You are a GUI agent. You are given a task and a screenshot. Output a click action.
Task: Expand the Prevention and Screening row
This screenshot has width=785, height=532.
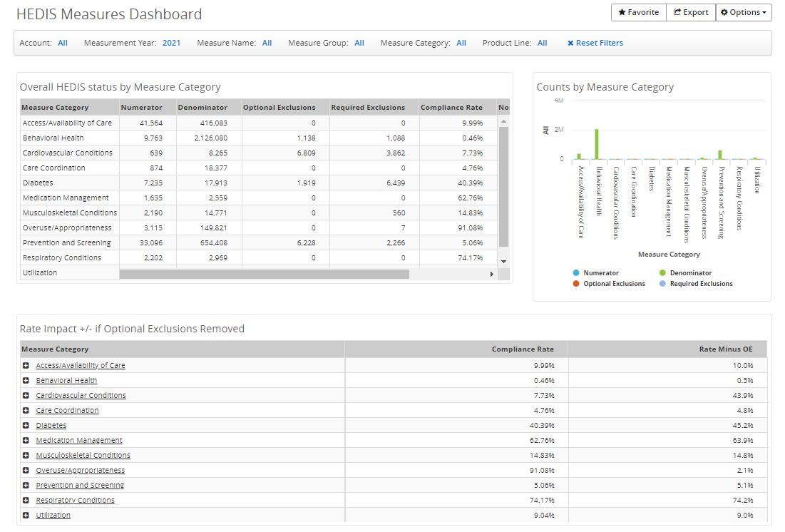click(x=26, y=486)
